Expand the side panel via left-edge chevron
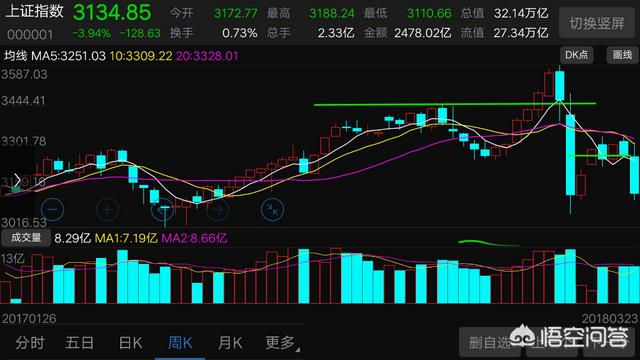Image resolution: width=640 pixels, height=360 pixels. [17, 180]
